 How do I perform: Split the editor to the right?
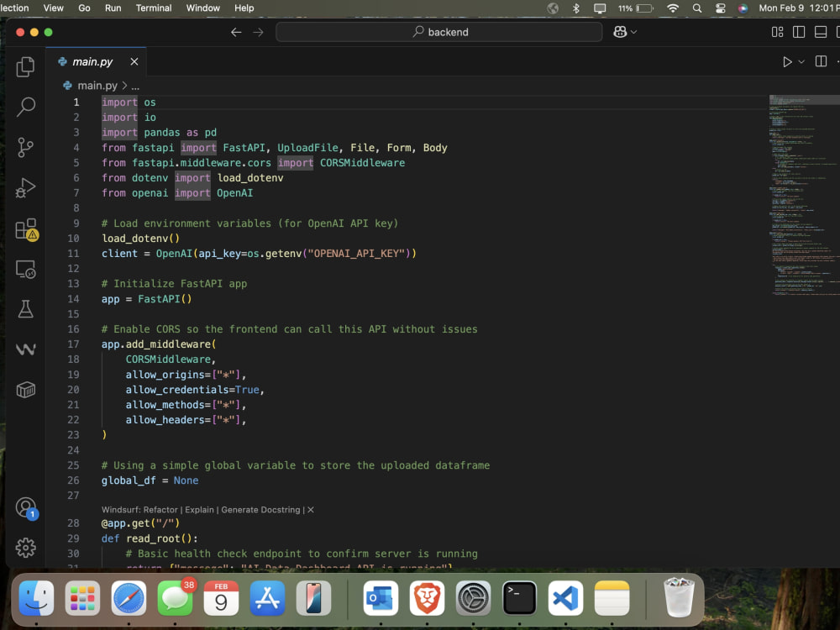(x=821, y=61)
